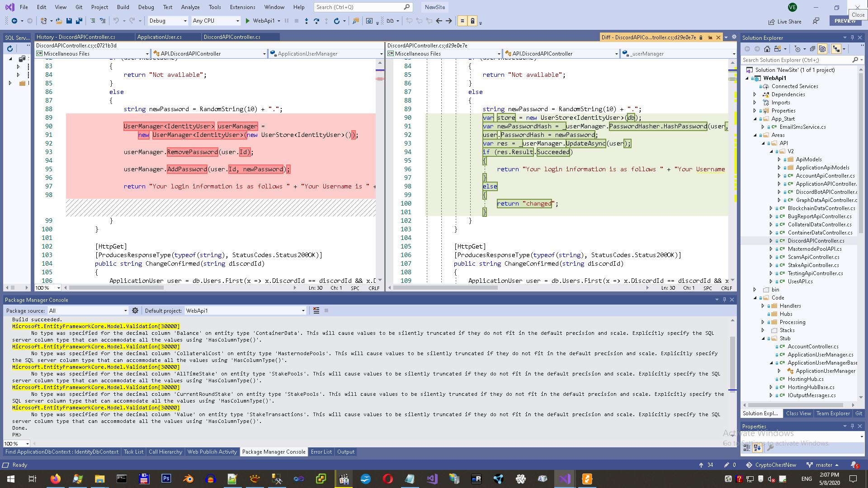Click the Refresh icon in SQL Server panel
This screenshot has width=868, height=488.
point(10,48)
